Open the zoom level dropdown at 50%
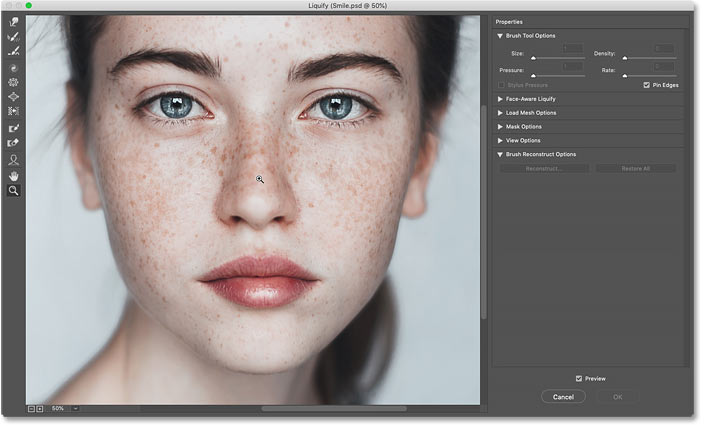Image resolution: width=704 pixels, height=426 pixels. [x=75, y=408]
